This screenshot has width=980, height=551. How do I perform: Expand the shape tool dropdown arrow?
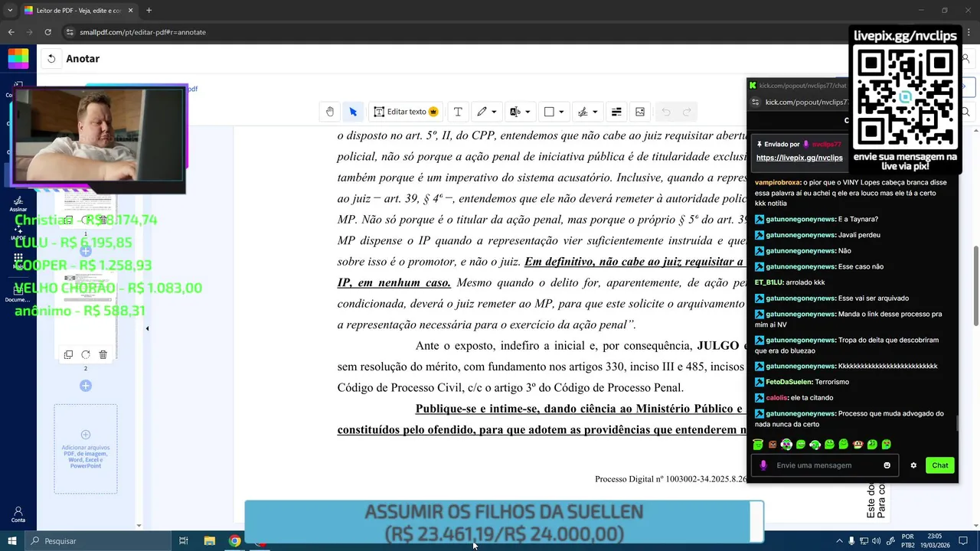561,112
